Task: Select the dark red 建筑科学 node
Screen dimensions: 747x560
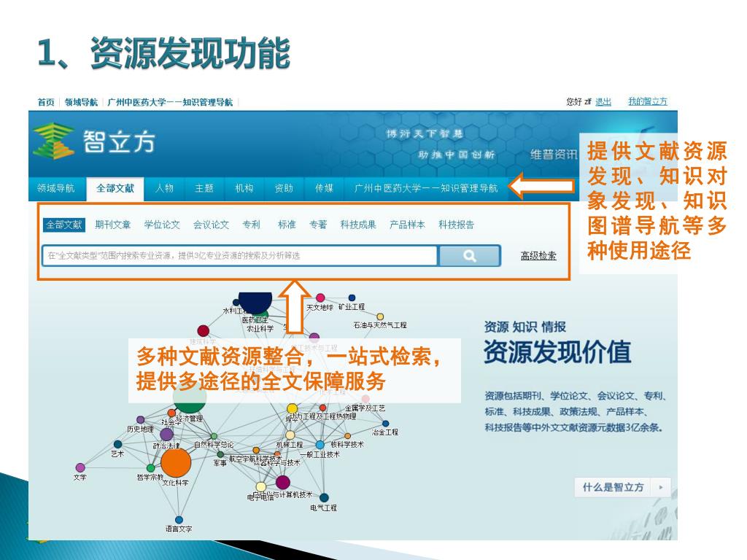Action: pyautogui.click(x=203, y=330)
